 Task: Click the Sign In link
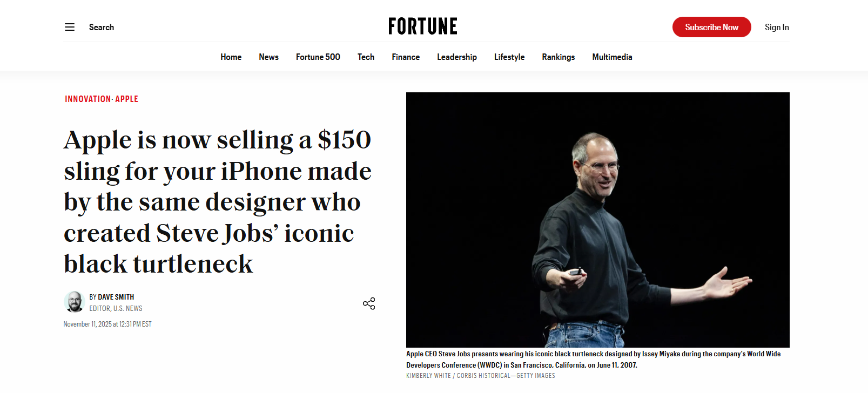776,27
